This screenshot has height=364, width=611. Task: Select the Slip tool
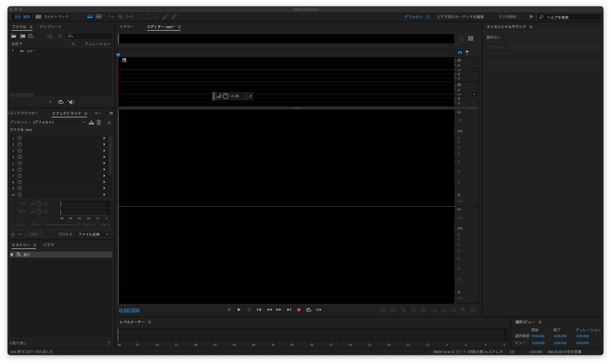pos(129,17)
